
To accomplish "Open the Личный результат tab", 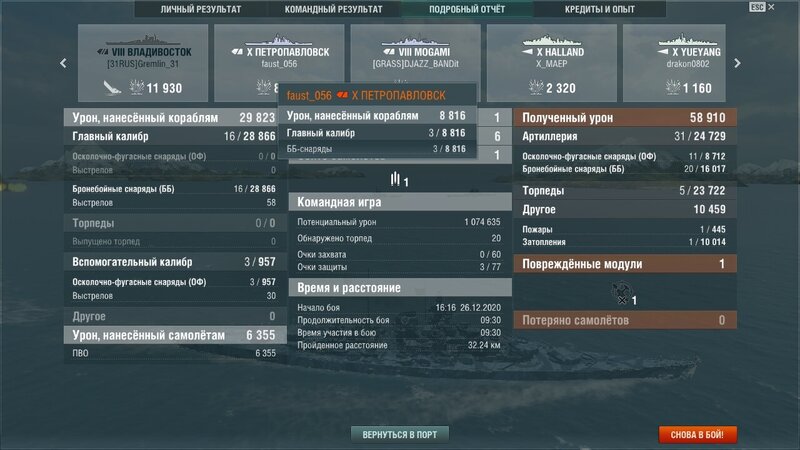I will click(x=201, y=9).
